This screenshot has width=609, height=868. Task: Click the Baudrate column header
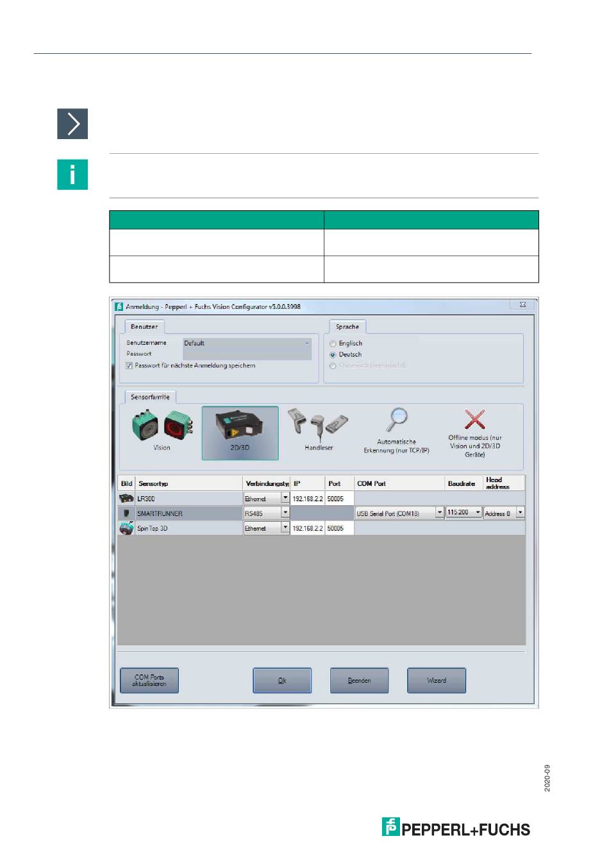[x=463, y=483]
